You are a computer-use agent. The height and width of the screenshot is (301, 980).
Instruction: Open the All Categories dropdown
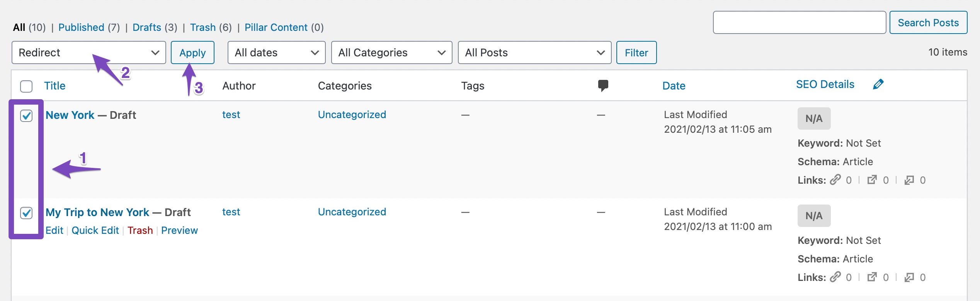(x=391, y=52)
